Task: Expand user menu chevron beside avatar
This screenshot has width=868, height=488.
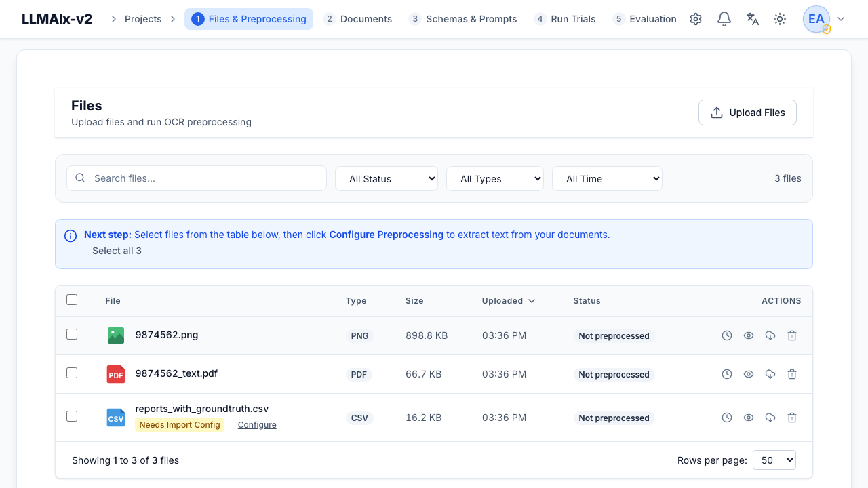Action: 841,19
